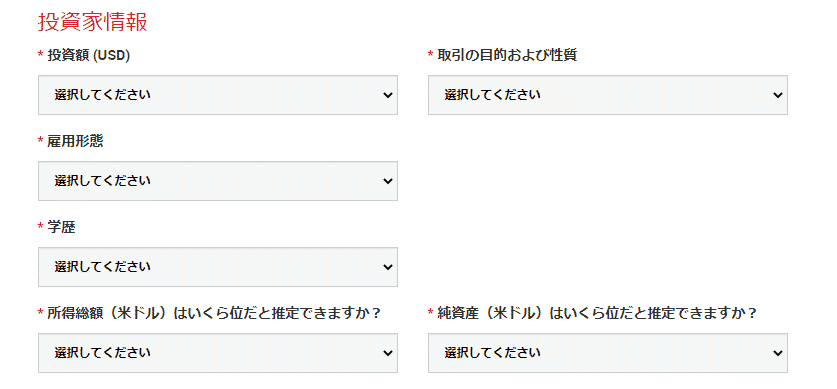Click the 投資額 (USD) field label
The width and height of the screenshot is (837, 389).
[x=89, y=55]
